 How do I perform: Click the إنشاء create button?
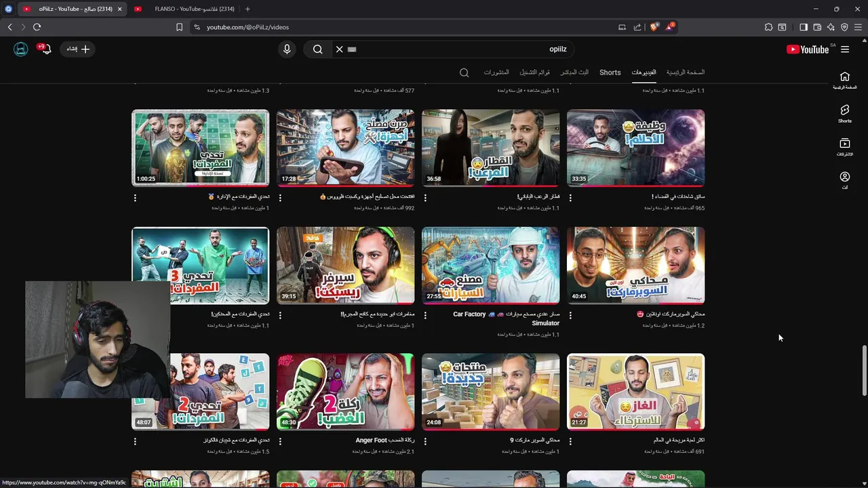[78, 49]
